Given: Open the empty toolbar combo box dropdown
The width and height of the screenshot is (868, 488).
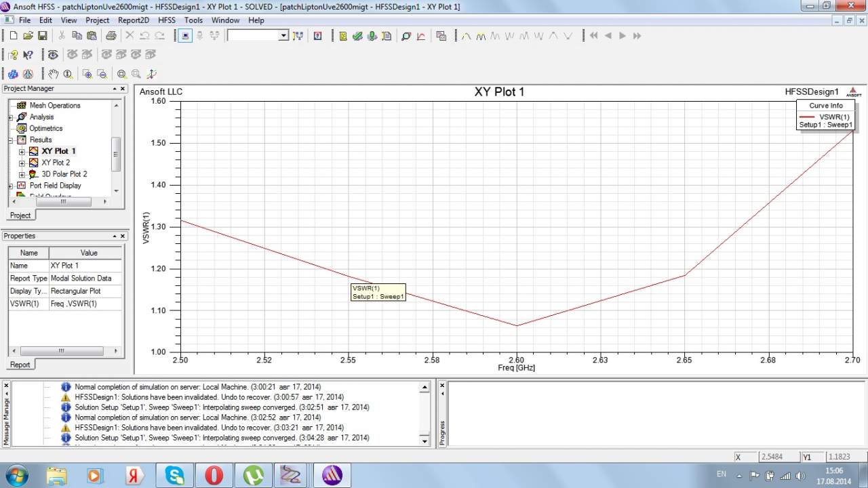Looking at the screenshot, I should 283,36.
